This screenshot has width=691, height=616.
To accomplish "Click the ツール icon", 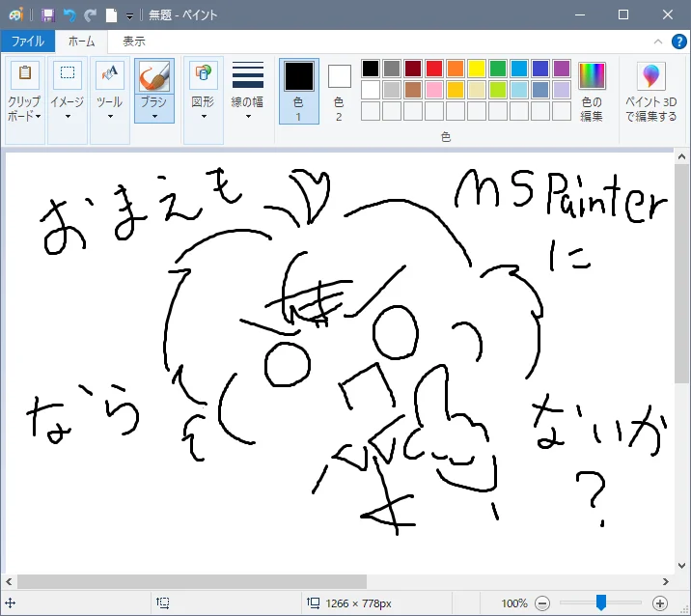I will (x=110, y=74).
